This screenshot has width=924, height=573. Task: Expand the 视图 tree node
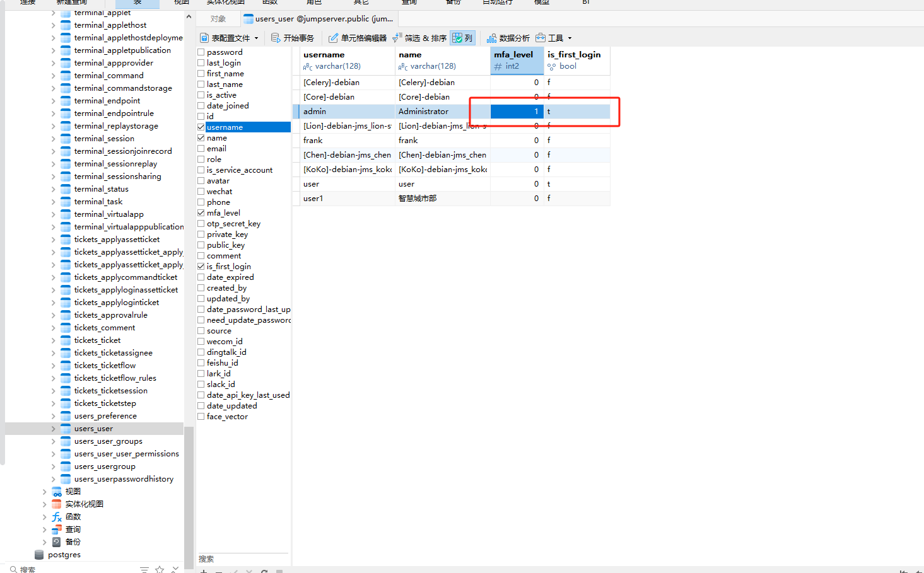click(x=44, y=492)
